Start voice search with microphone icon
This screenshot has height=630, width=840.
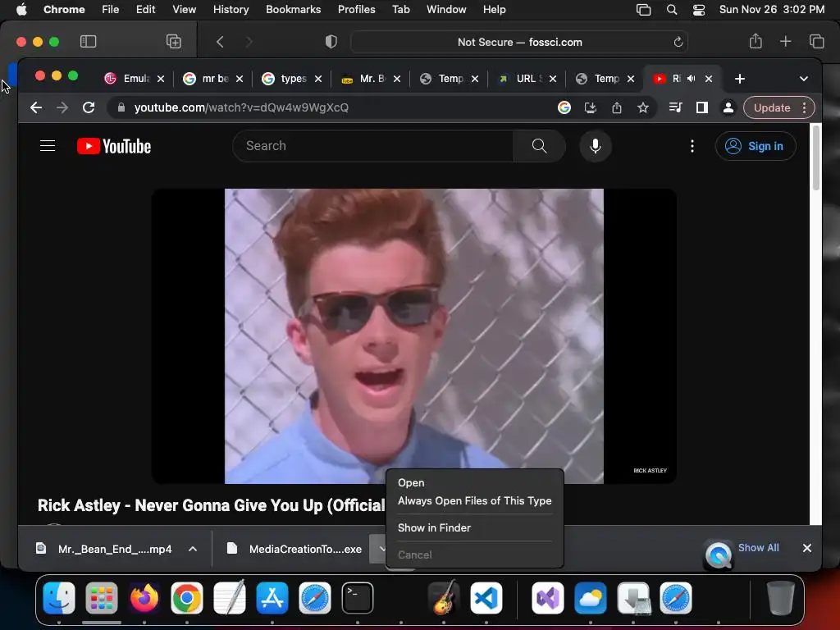tap(596, 146)
